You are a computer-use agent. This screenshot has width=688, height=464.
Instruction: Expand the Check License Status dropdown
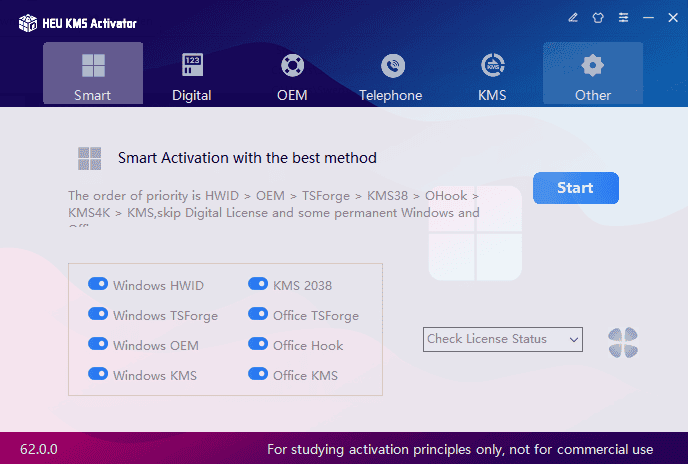point(503,339)
